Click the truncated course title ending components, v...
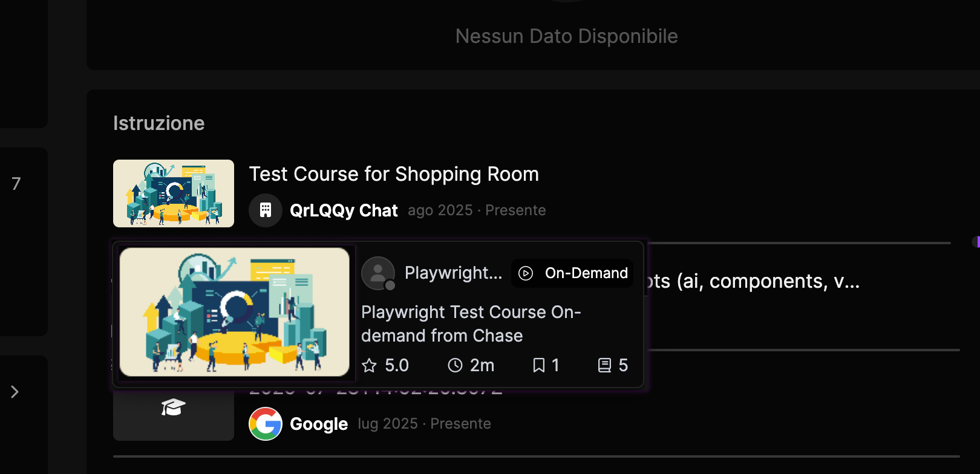 [x=753, y=281]
